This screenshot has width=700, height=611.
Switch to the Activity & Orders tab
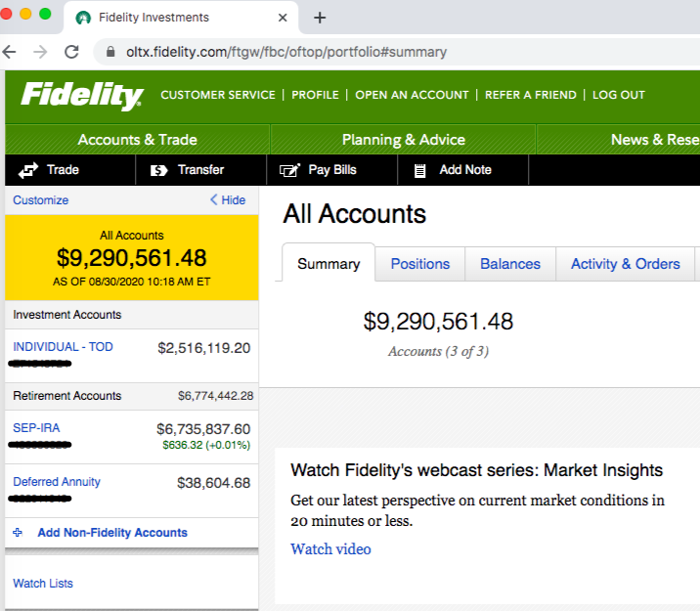point(626,264)
